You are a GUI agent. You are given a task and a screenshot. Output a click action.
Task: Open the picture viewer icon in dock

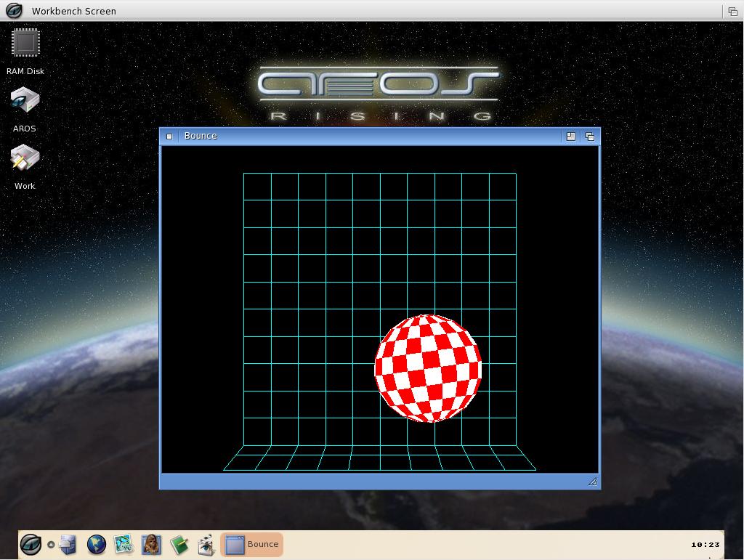tap(124, 544)
